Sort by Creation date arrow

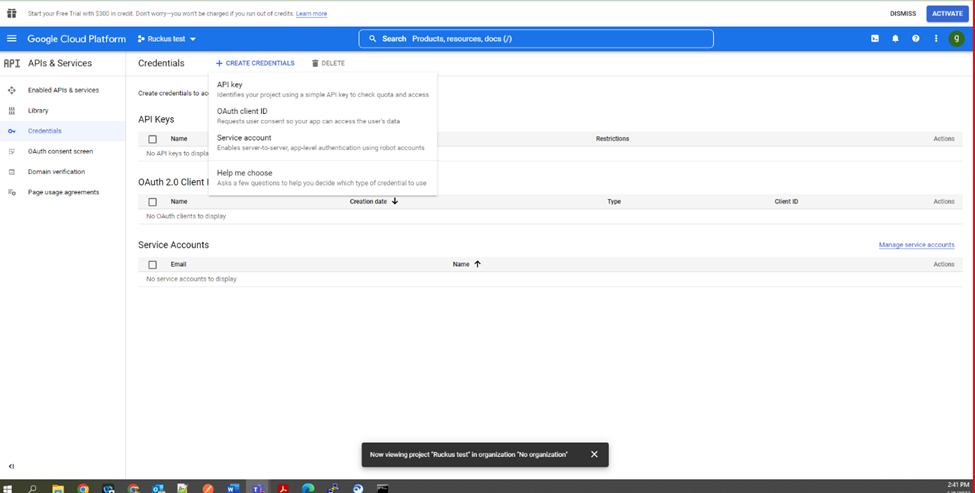394,201
